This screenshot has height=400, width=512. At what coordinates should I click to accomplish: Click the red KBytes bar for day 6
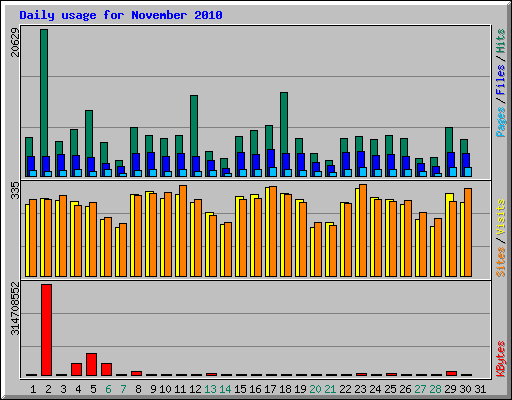coord(106,369)
